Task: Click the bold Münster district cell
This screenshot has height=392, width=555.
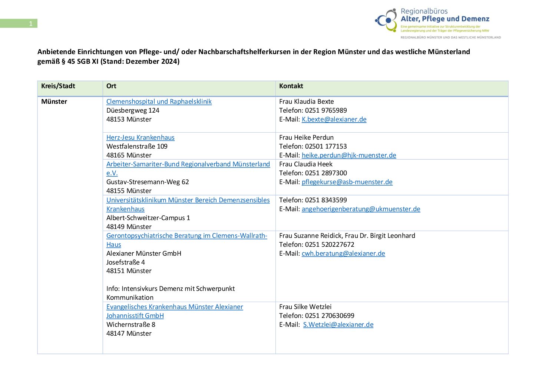Action: pyautogui.click(x=54, y=102)
